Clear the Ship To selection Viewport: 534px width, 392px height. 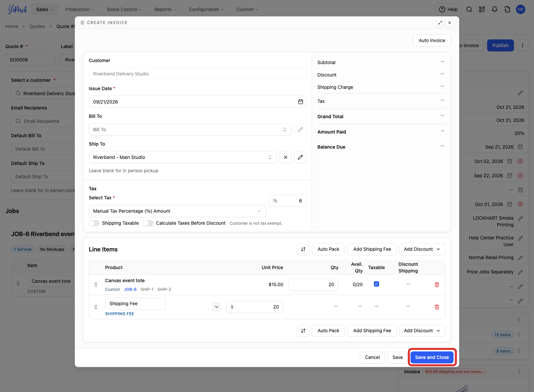tap(286, 157)
